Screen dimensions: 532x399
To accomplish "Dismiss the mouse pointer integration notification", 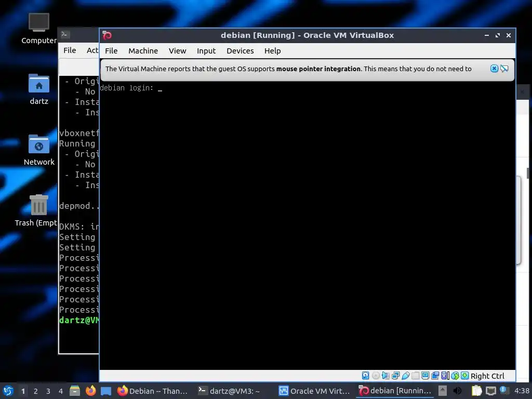I will (494, 69).
